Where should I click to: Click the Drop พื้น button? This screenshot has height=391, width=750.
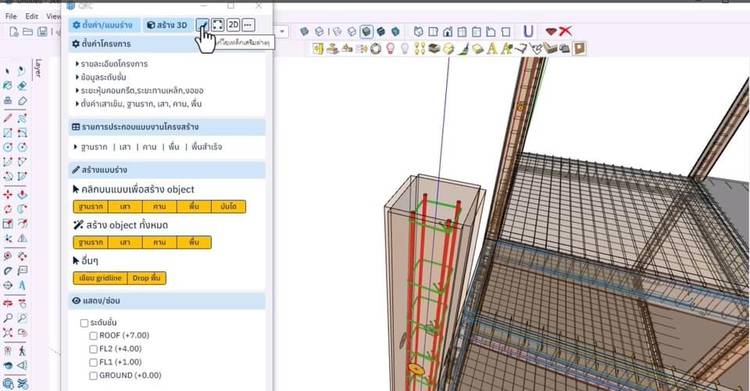[147, 278]
